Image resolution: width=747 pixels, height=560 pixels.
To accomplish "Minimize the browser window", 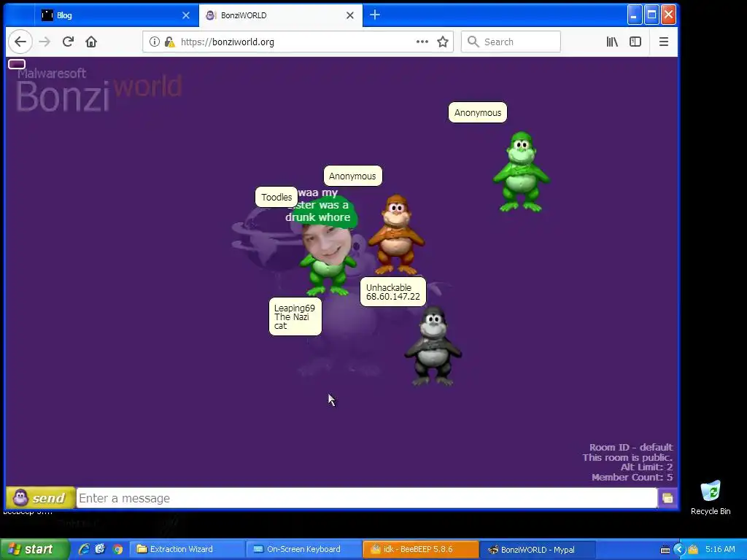I will (x=634, y=15).
